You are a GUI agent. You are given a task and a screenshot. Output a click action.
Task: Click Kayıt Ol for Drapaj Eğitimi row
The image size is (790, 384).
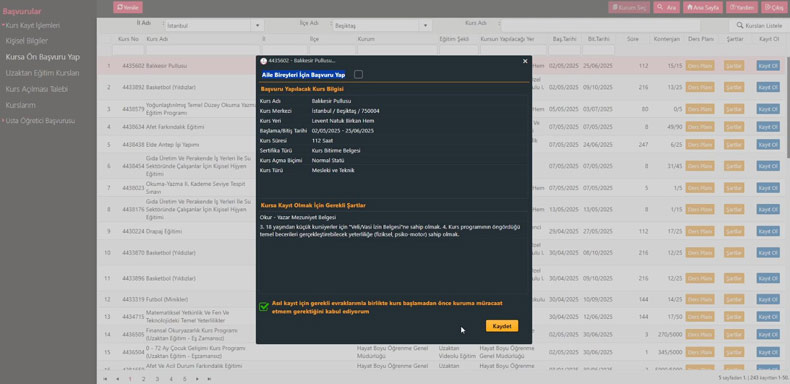(768, 231)
